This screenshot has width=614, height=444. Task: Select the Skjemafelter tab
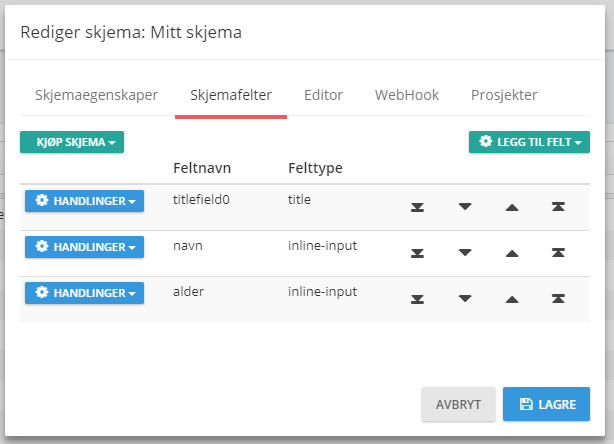click(x=231, y=95)
